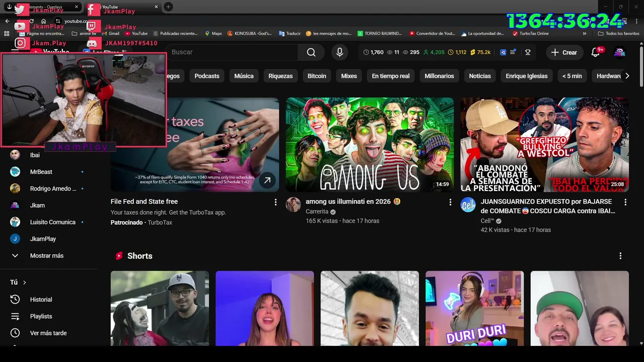Viewport: 644px width, 362px height.
Task: Close the YouTube browser tab
Action: pos(156,7)
